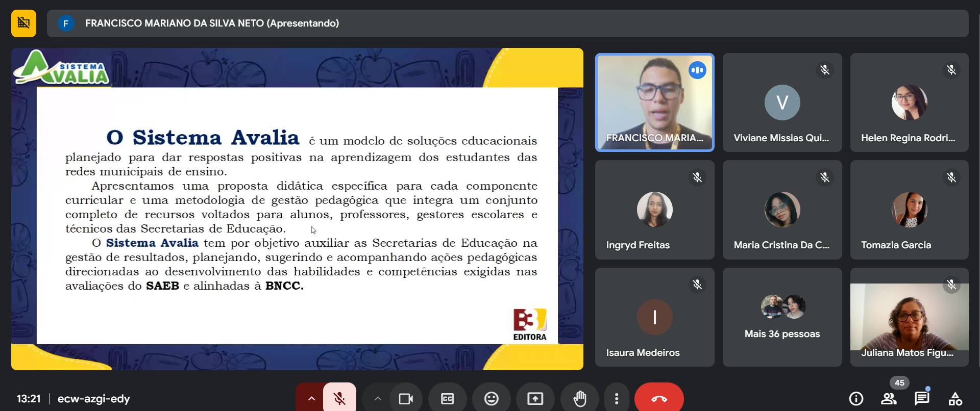Unmute the microphone
This screenshot has width=980, height=411.
339,398
